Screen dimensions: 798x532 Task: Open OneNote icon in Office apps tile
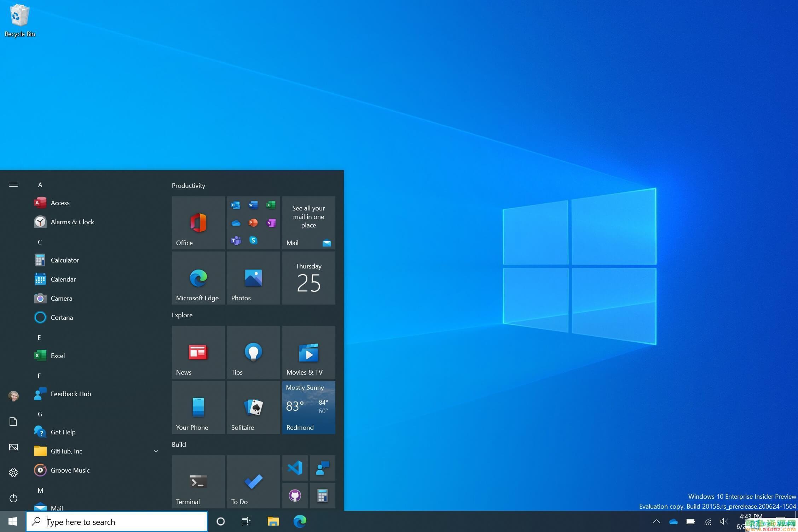(271, 223)
